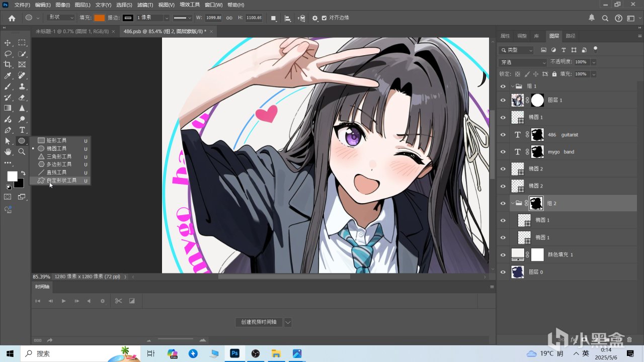This screenshot has width=644, height=362.
Task: Toggle visibility of 组 2 group
Action: 503,203
